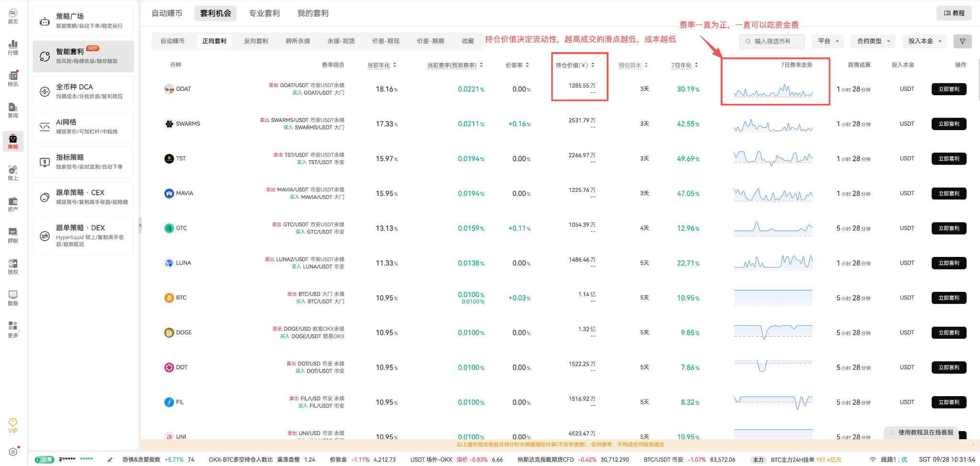
Task: Click the BTC coin icon
Action: click(169, 298)
